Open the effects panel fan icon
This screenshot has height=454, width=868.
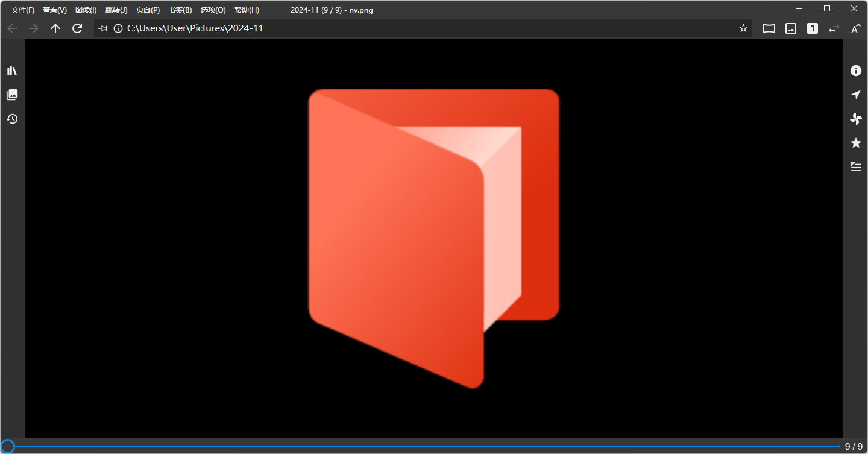856,119
